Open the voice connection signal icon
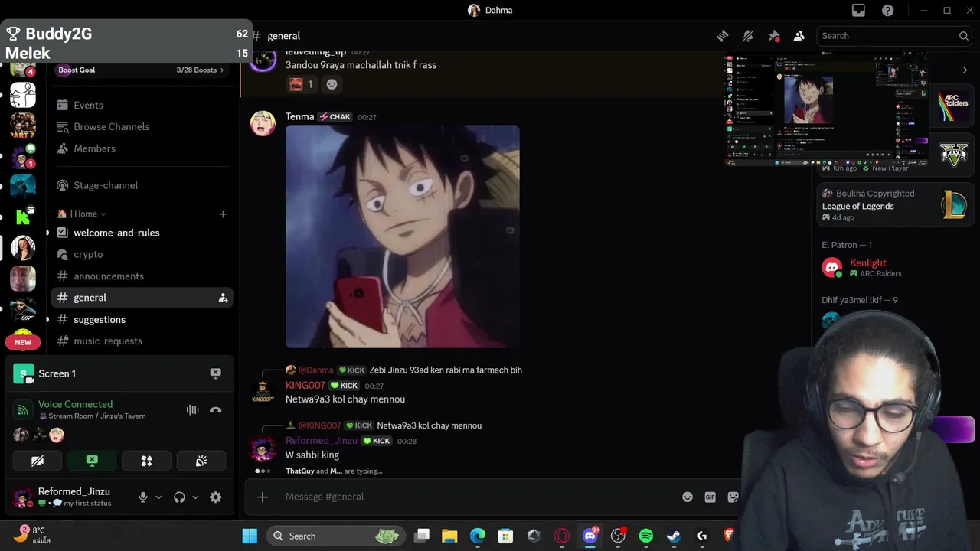 (x=23, y=410)
